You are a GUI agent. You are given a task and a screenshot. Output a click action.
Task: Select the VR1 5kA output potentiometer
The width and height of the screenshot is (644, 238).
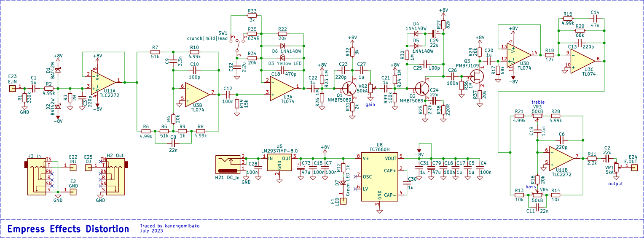pos(616,168)
